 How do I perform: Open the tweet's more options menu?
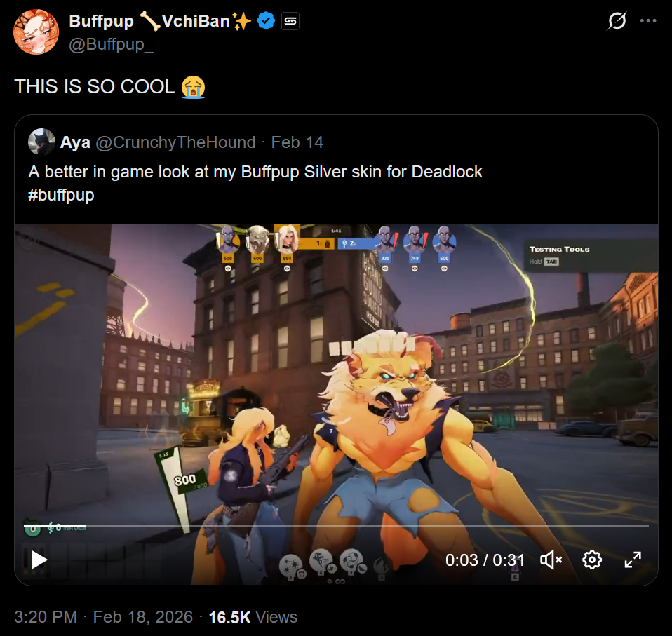(648, 20)
